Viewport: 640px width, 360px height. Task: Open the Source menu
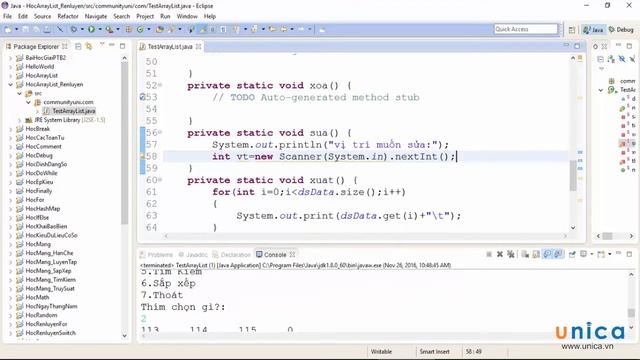pos(42,16)
